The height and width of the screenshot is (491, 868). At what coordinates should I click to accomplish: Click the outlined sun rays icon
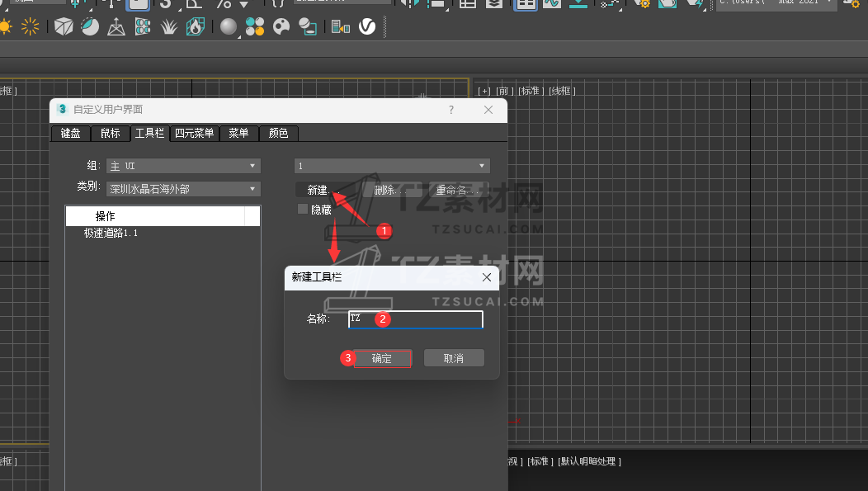pos(30,26)
